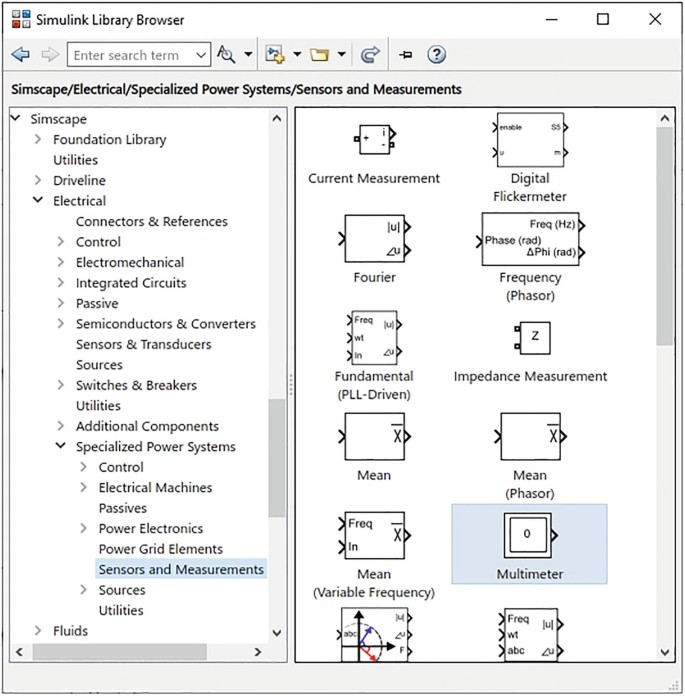Screen dimensions: 685x696
Task: Maximize the Library Browser window
Action: [602, 19]
